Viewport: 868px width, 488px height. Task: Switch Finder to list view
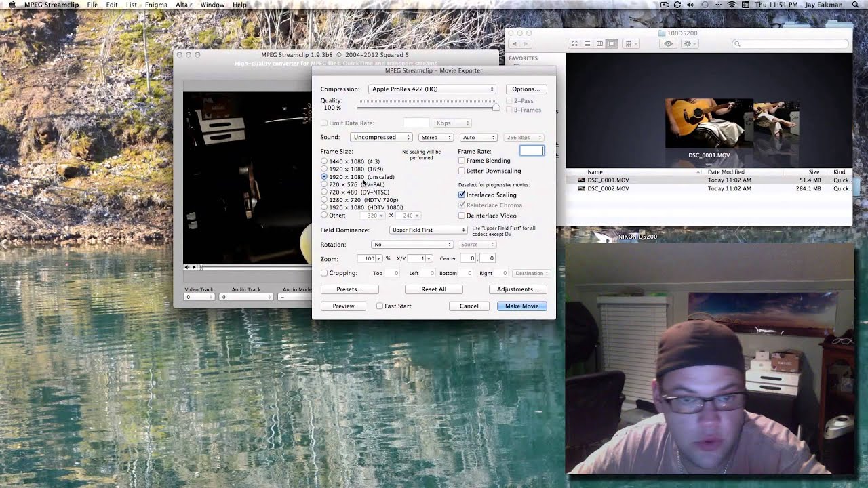pos(587,43)
